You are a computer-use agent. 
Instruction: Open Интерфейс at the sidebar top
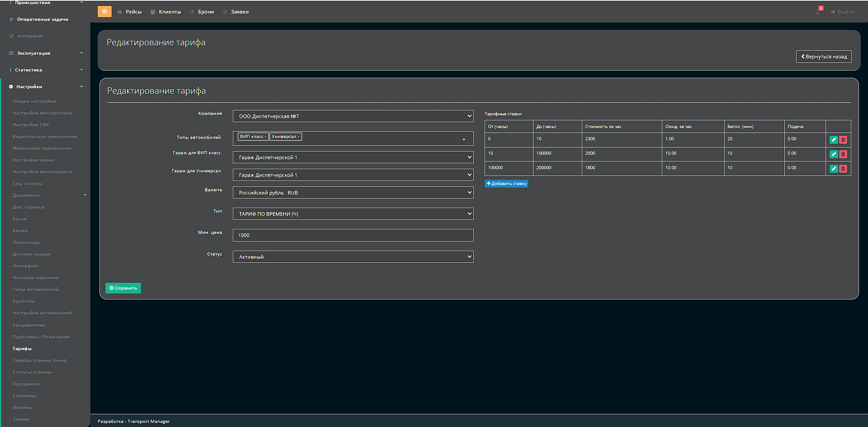coord(27,36)
